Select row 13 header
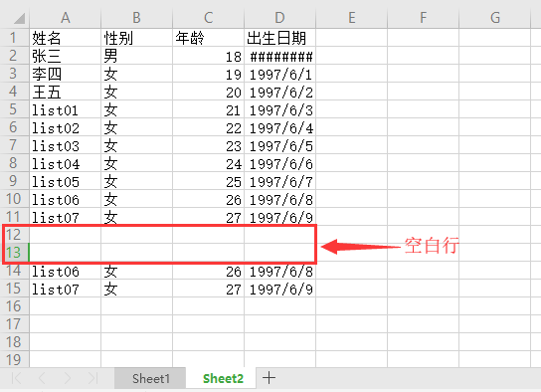 14,253
